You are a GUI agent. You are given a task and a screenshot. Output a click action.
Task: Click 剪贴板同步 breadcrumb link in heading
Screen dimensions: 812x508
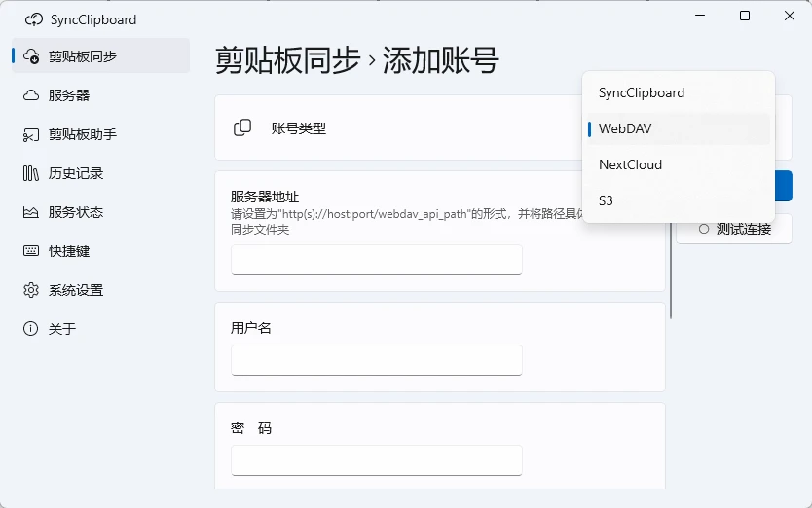[x=287, y=60]
